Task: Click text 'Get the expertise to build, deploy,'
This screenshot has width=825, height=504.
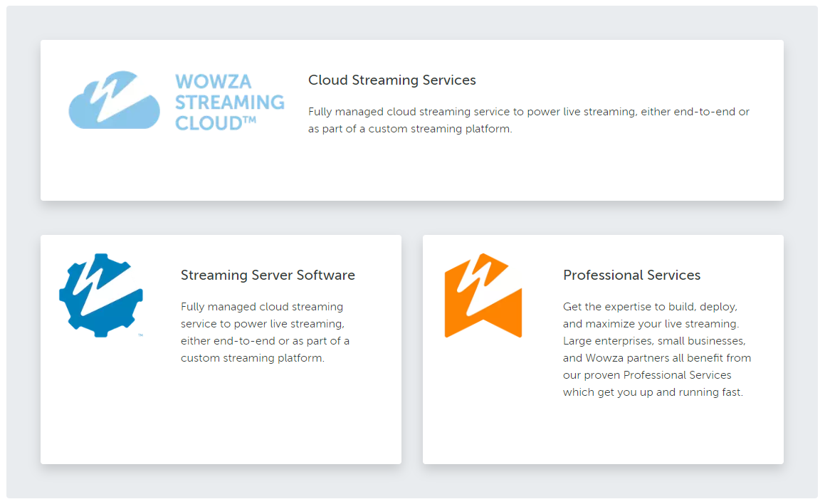Action: click(x=650, y=307)
